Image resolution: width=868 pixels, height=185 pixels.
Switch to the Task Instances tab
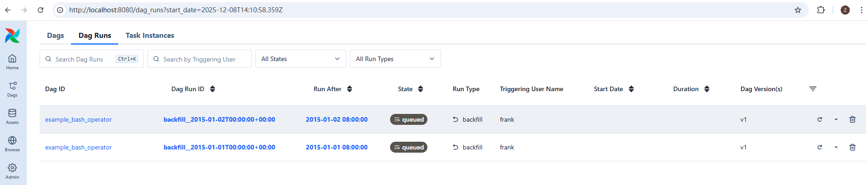click(150, 36)
